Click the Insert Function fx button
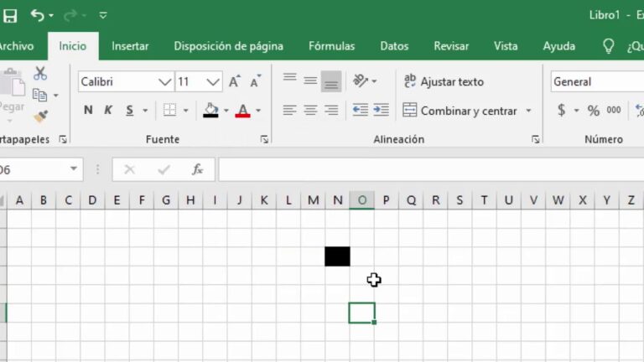This screenshot has width=644, height=362. [198, 169]
